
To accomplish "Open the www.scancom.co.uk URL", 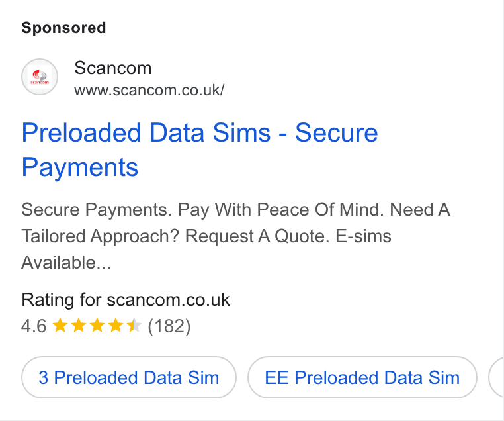I will [149, 90].
